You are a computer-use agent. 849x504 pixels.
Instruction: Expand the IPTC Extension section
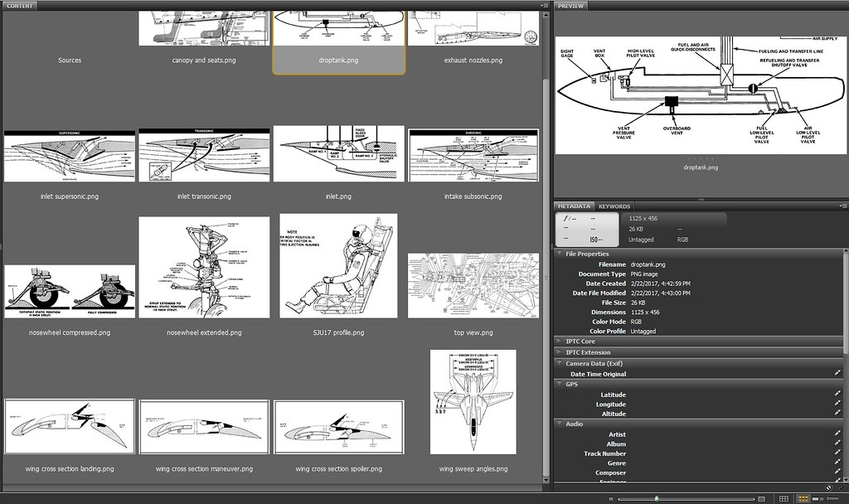tap(559, 351)
